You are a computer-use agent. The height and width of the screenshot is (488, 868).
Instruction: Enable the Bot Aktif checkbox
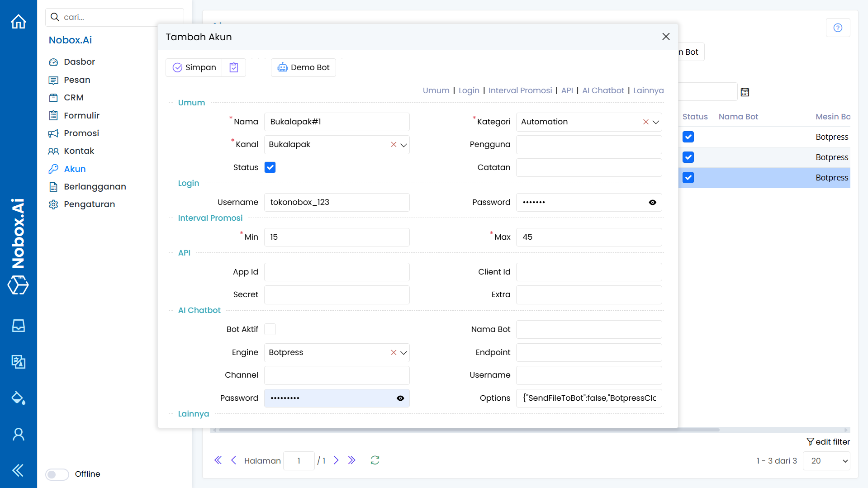[270, 329]
